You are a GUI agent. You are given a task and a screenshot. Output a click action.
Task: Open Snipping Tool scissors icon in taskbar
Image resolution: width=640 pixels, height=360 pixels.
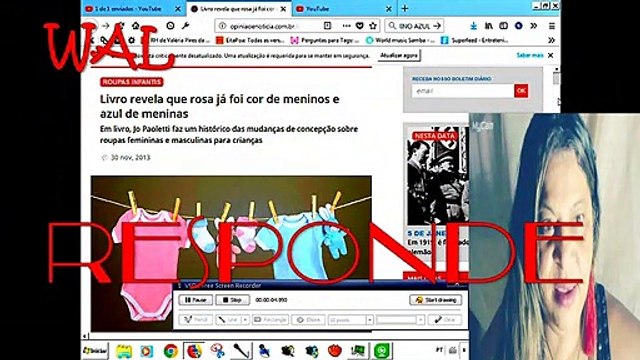(x=218, y=351)
